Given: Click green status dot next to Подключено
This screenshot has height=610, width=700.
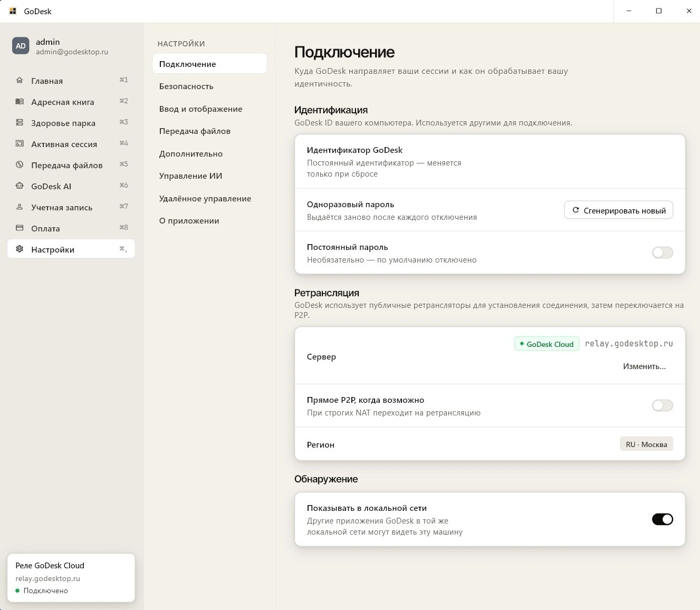Looking at the screenshot, I should (x=17, y=590).
